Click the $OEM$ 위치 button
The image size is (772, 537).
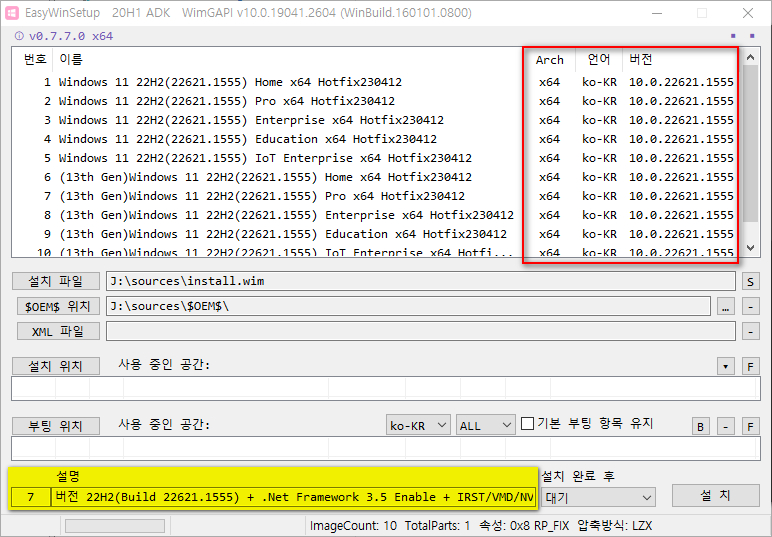[x=58, y=306]
